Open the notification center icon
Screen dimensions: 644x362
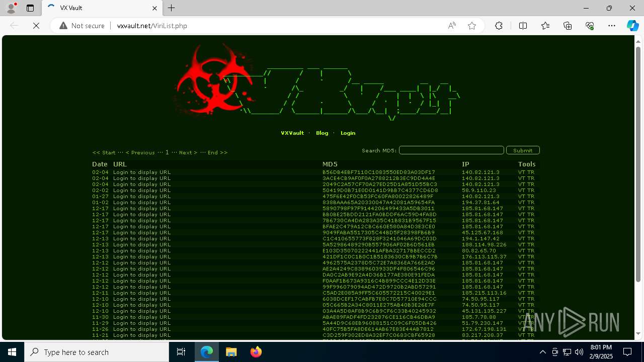tap(627, 352)
